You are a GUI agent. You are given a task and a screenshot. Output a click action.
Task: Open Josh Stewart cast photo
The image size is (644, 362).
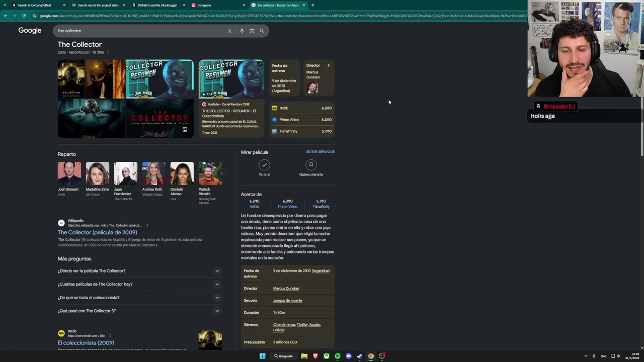point(69,173)
